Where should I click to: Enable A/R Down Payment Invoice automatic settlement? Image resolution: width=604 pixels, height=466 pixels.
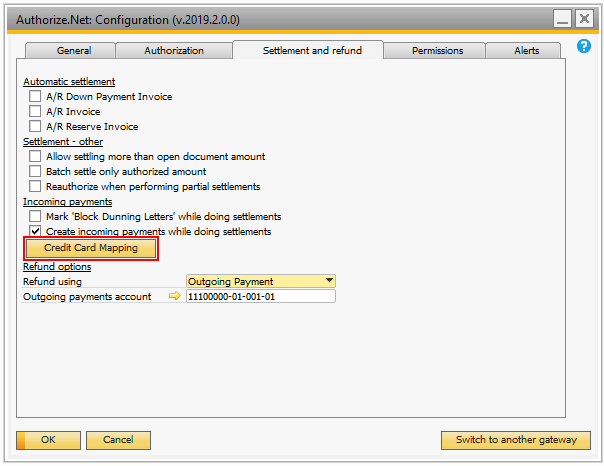pyautogui.click(x=35, y=96)
